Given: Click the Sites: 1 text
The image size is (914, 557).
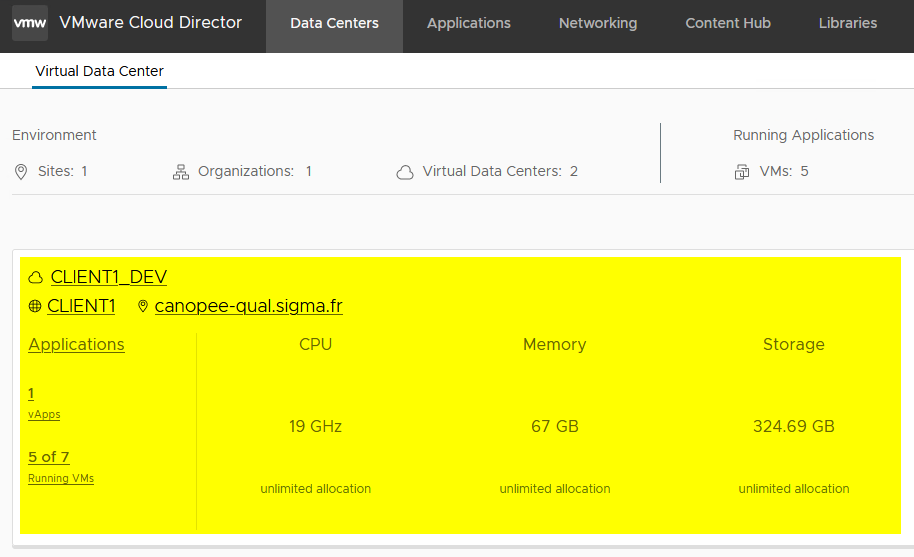Looking at the screenshot, I should pyautogui.click(x=62, y=171).
